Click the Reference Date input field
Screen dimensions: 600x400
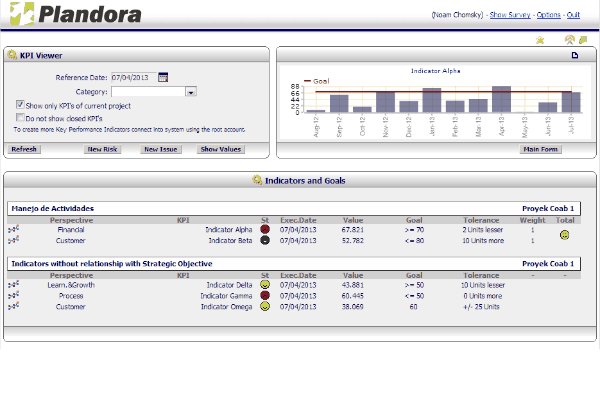[x=132, y=77]
